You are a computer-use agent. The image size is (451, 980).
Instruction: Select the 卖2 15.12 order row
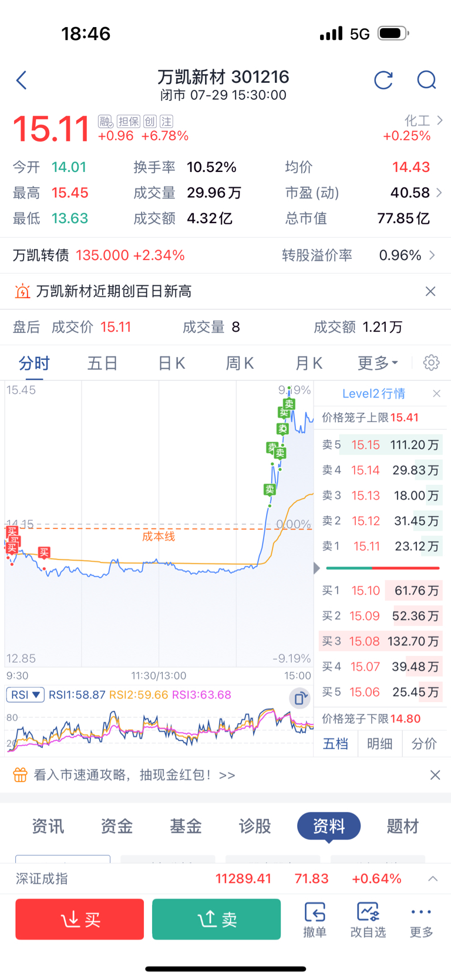(381, 521)
